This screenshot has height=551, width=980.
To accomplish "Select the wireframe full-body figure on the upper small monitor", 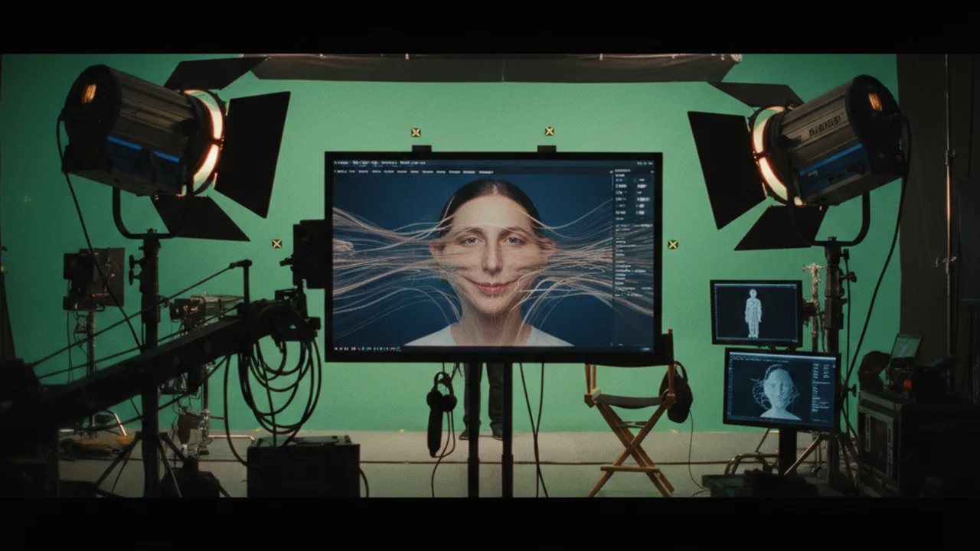I will 753,313.
